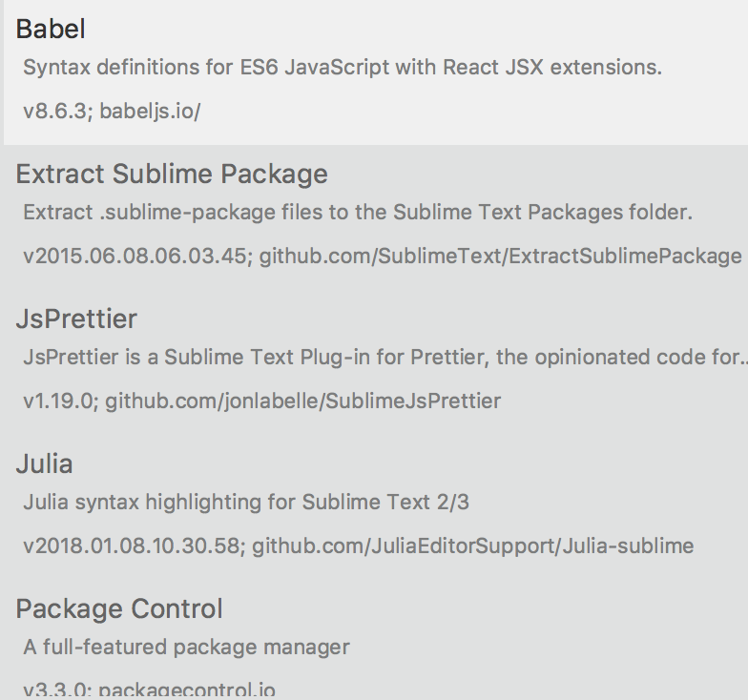The image size is (748, 700).
Task: Select the Package Control entry
Action: pos(119,608)
